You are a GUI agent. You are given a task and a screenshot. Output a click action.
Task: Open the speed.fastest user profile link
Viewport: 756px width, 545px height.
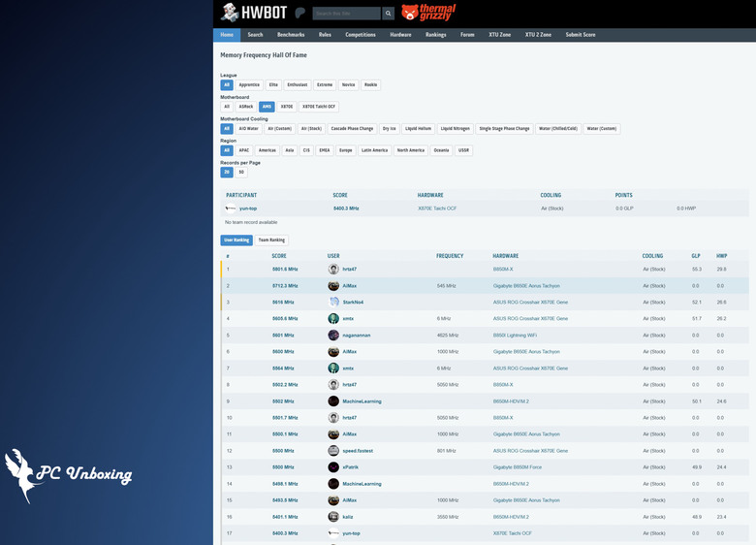[358, 451]
